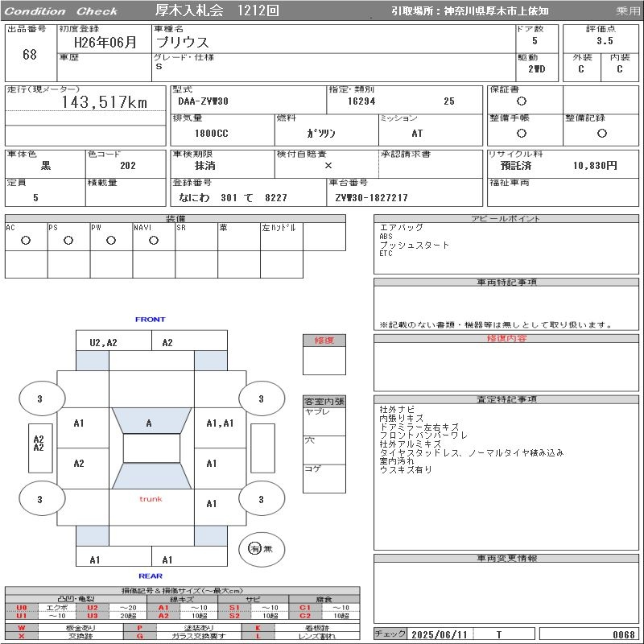Click the circle mark under 整備手帳

[522, 133]
